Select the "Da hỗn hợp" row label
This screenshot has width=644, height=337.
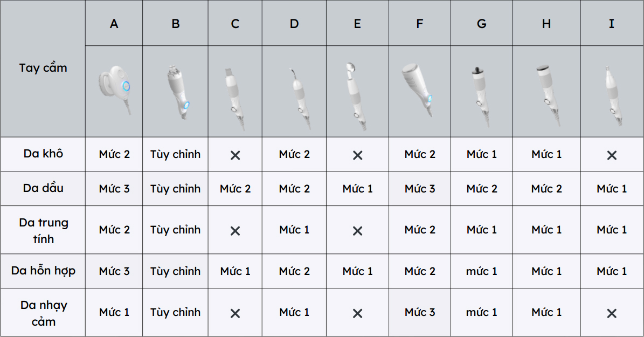tap(43, 271)
